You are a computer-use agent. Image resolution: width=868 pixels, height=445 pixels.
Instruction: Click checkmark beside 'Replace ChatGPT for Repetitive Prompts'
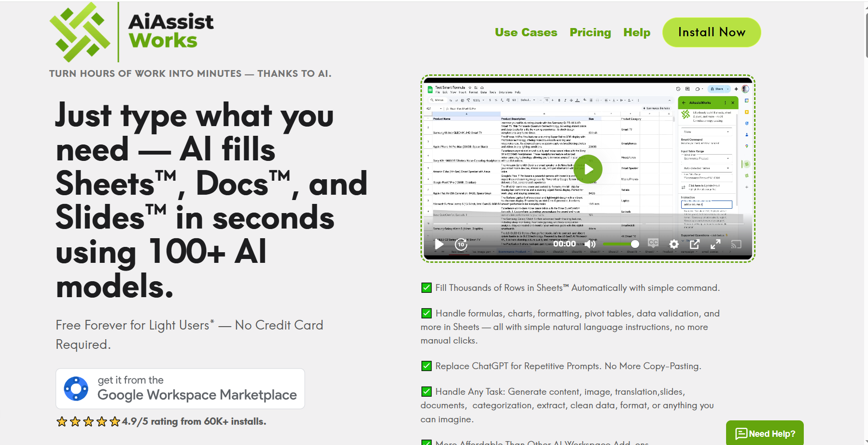pos(426,366)
